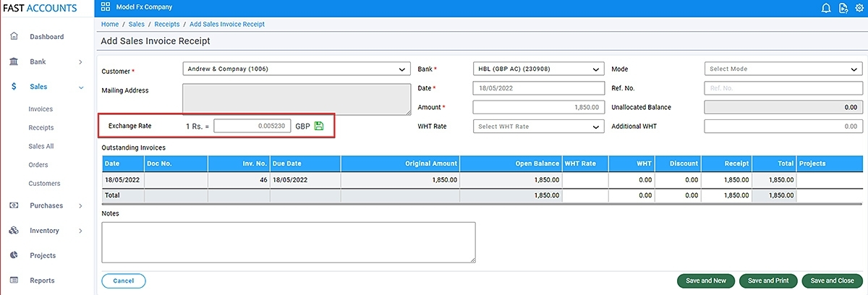Click the Additional WHT input field
Image resolution: width=868 pixels, height=295 pixels.
783,127
